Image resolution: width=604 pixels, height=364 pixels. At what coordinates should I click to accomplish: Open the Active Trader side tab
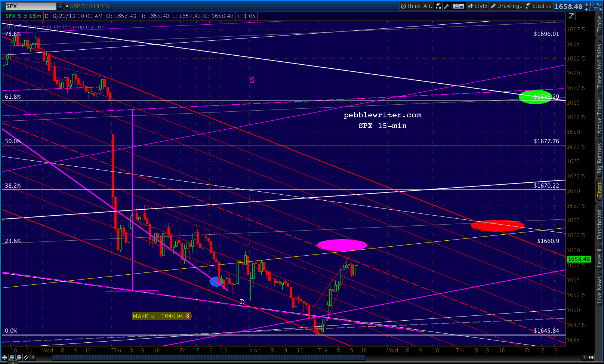600,115
